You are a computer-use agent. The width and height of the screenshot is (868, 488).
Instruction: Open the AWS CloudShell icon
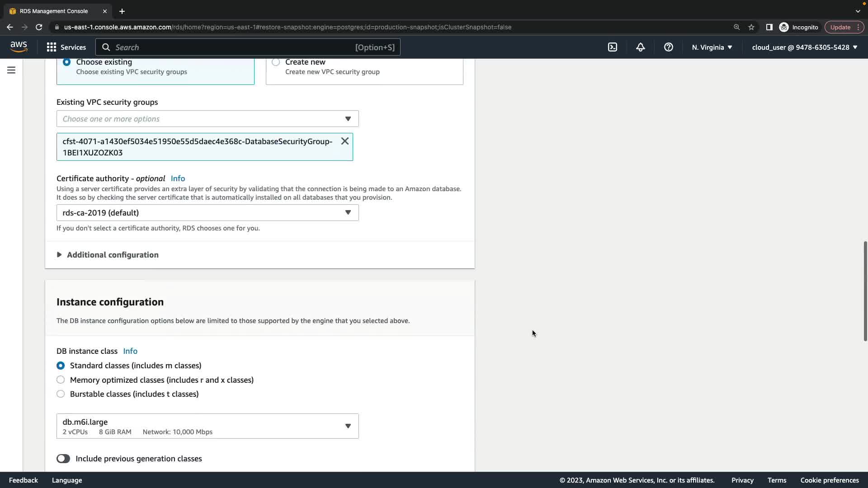pyautogui.click(x=613, y=47)
